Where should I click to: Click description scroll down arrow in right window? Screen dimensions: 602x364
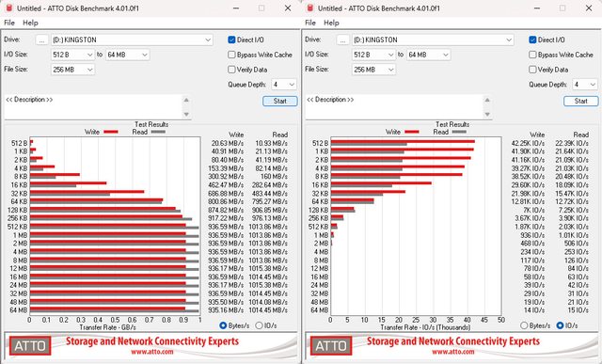[x=487, y=114]
